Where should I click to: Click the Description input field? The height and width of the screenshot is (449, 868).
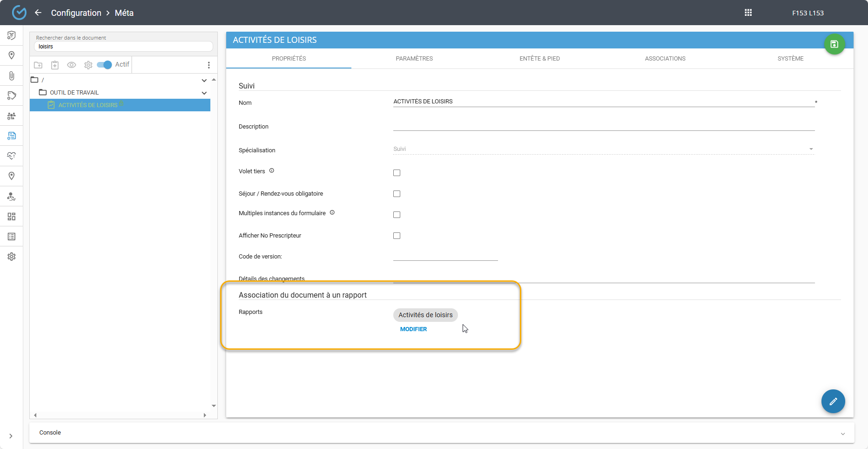point(603,126)
